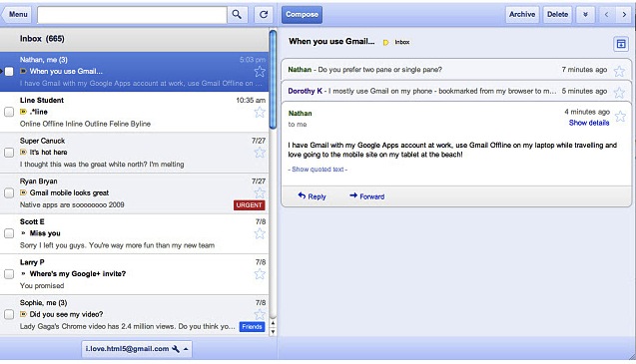The height and width of the screenshot is (364, 636).
Task: Tick the checkbox for Super Canuck email
Action: tap(9, 153)
